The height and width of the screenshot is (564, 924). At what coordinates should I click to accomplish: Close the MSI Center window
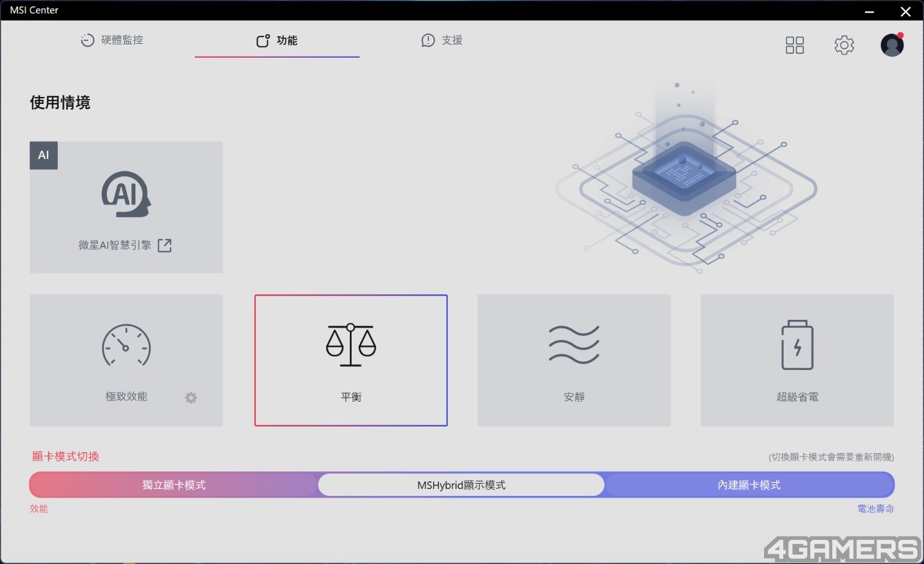click(x=906, y=12)
